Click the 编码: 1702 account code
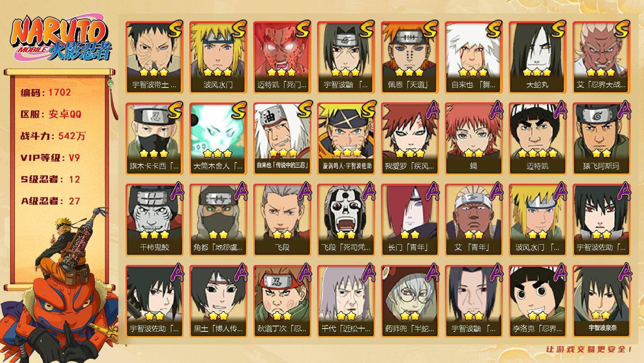This screenshot has height=363, width=644. click(46, 92)
